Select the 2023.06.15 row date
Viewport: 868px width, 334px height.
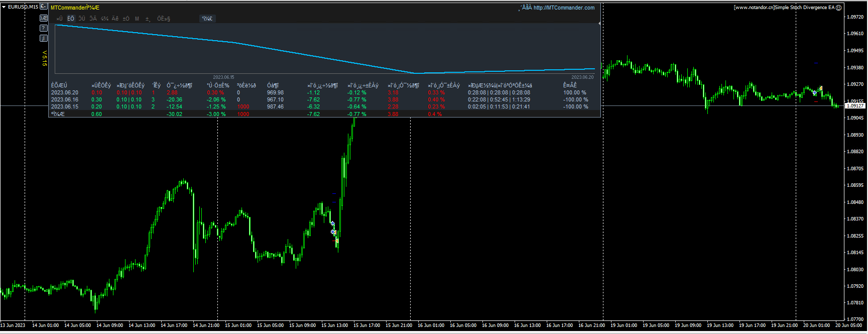click(x=65, y=106)
